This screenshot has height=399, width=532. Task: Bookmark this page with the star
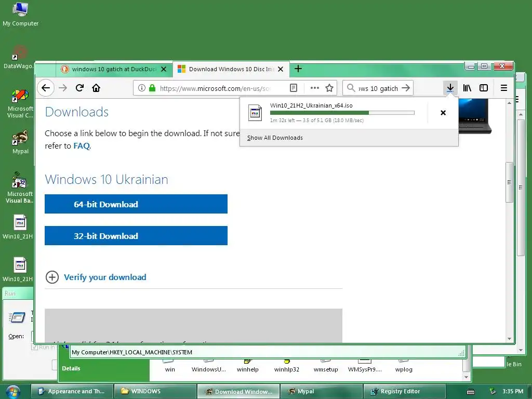pos(329,88)
